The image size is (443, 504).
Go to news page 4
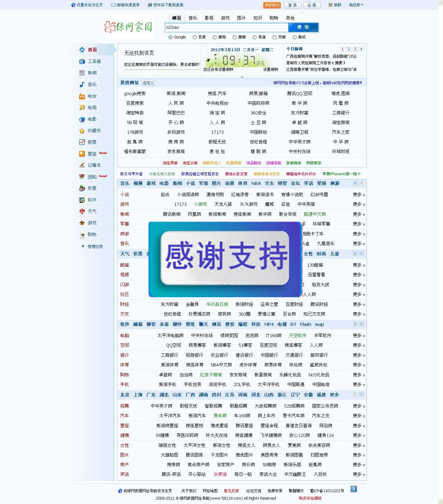(x=361, y=49)
